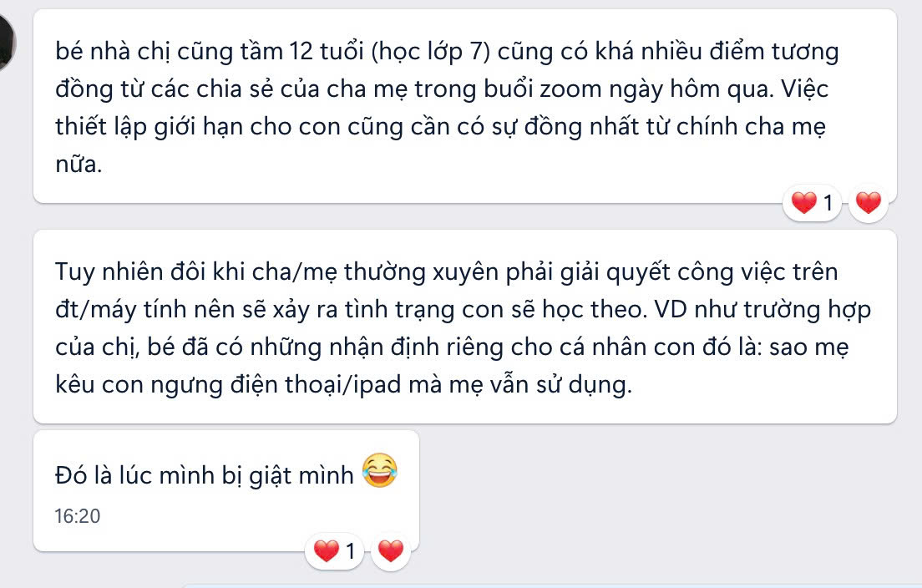Click the word 'nữa.' ending first message

(x=79, y=165)
